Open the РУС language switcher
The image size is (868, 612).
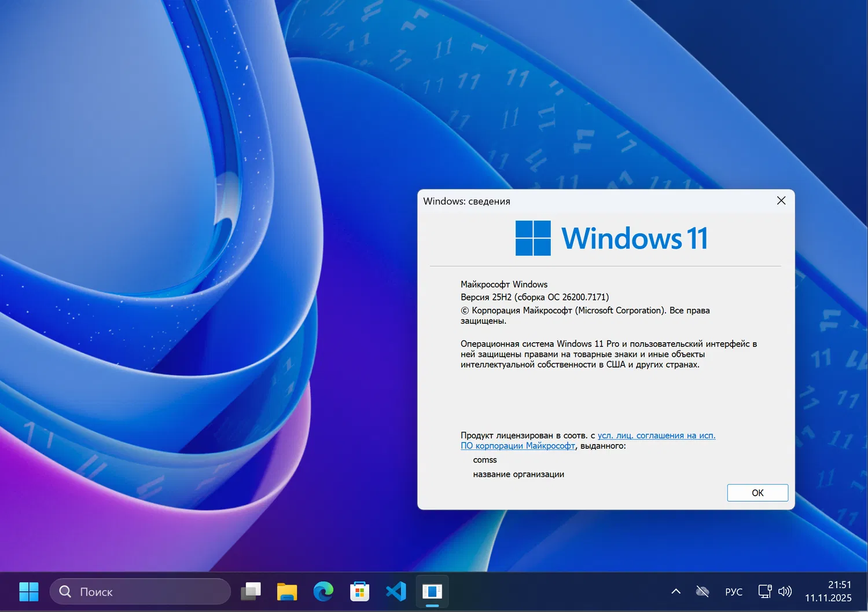733,591
